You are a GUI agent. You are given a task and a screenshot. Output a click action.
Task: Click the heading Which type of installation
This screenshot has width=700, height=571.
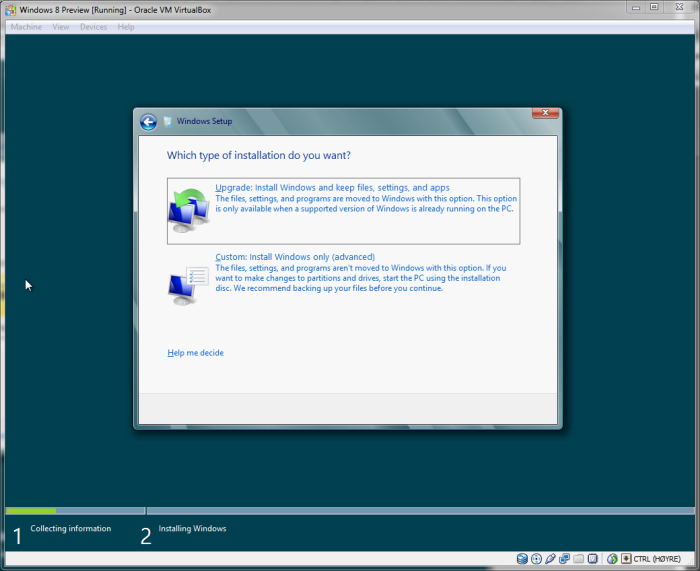[258, 155]
